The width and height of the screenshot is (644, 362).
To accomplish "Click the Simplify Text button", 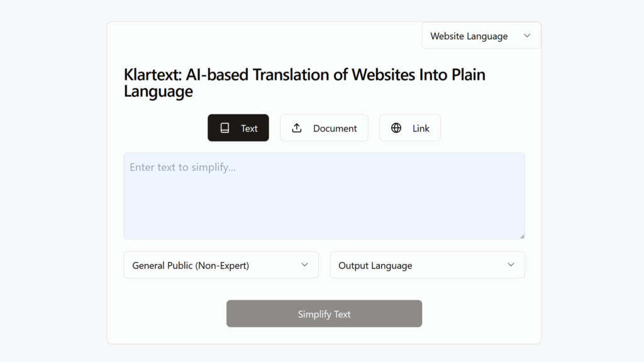I will [x=324, y=314].
